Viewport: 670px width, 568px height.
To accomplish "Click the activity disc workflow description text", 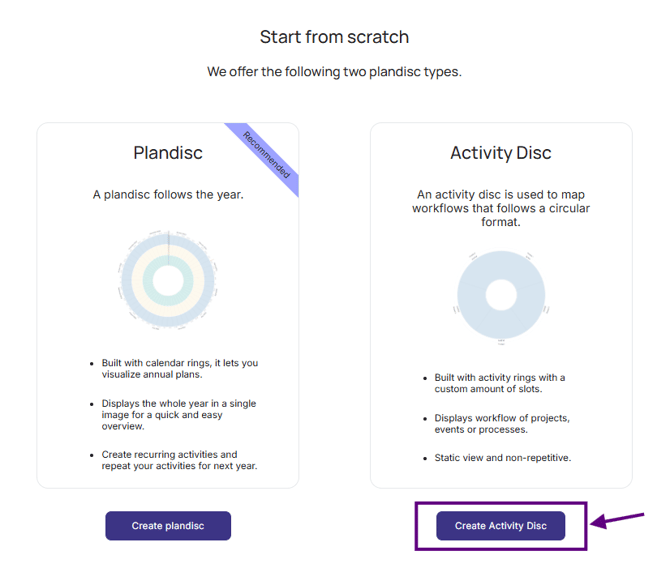I will [501, 208].
